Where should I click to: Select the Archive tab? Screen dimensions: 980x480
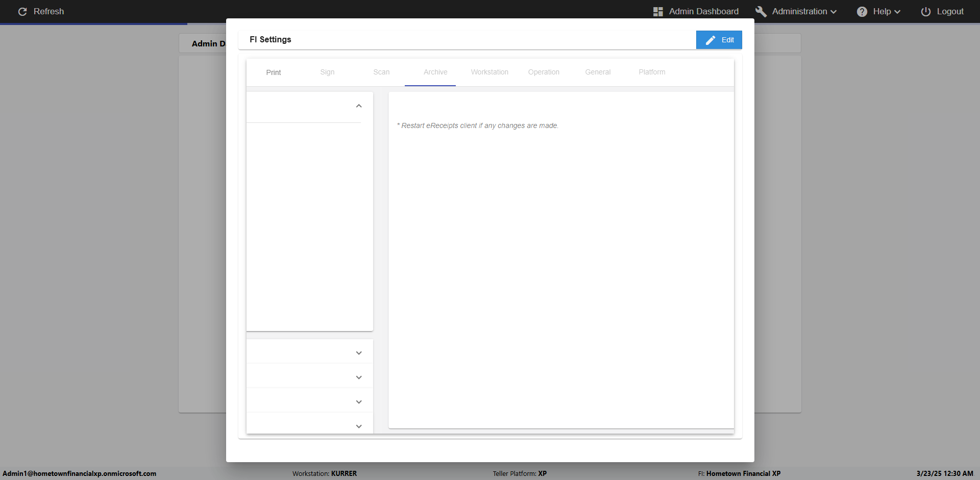(x=435, y=72)
